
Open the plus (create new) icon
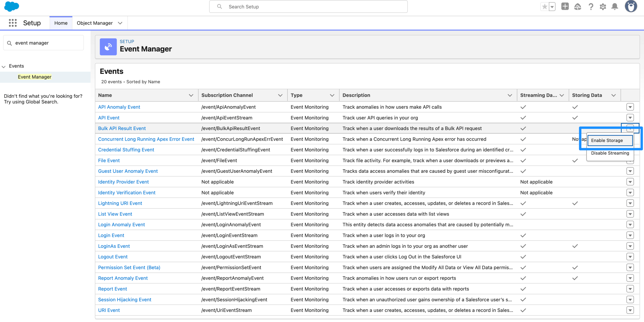[564, 6]
